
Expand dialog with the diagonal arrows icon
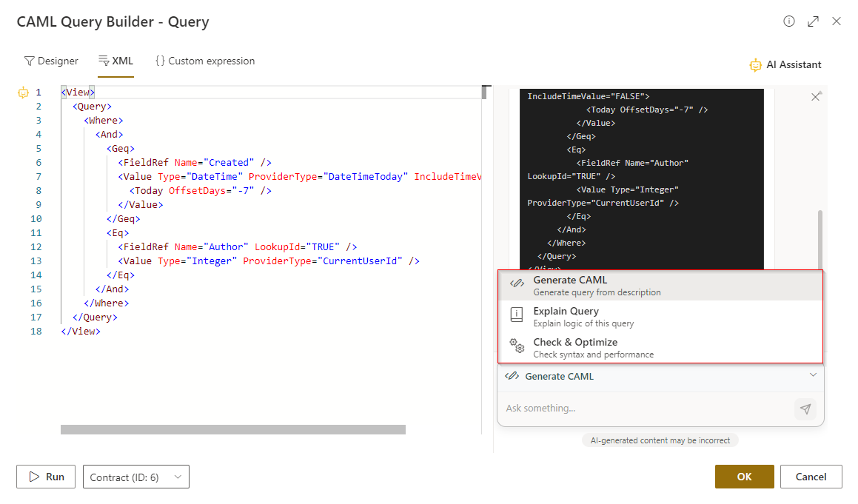813,21
